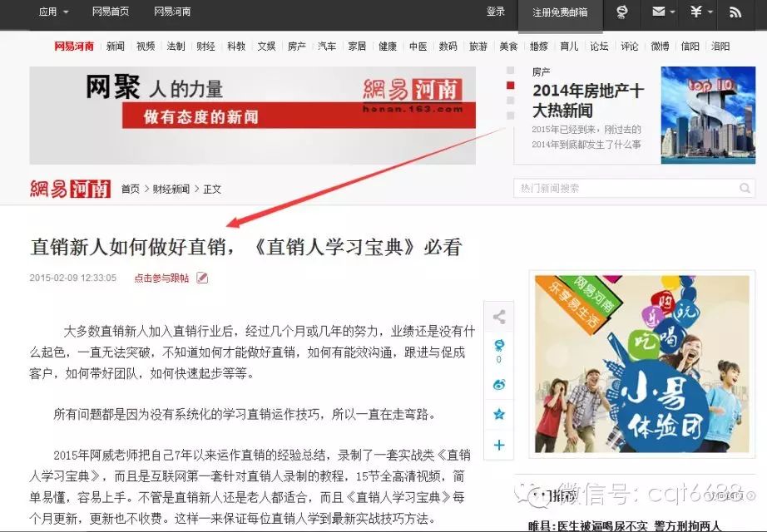This screenshot has width=767, height=532.
Task: Open the 评论 channel
Action: [x=630, y=47]
